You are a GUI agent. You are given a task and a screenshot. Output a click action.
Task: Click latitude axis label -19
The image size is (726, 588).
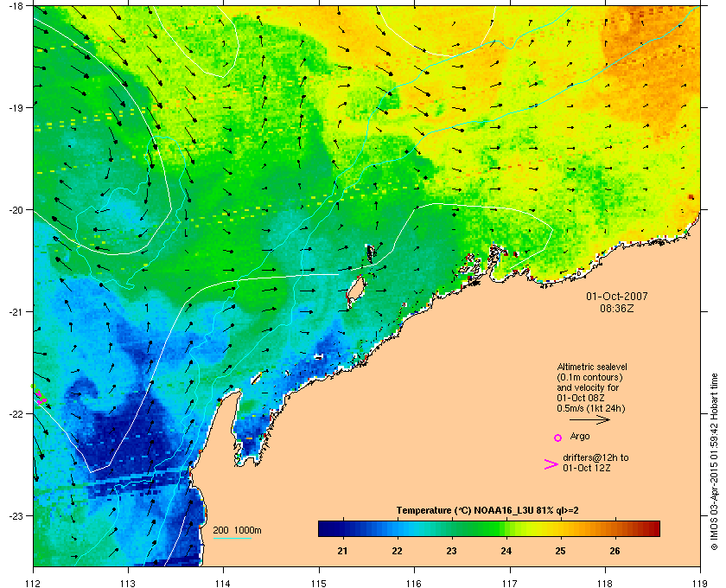coord(15,107)
